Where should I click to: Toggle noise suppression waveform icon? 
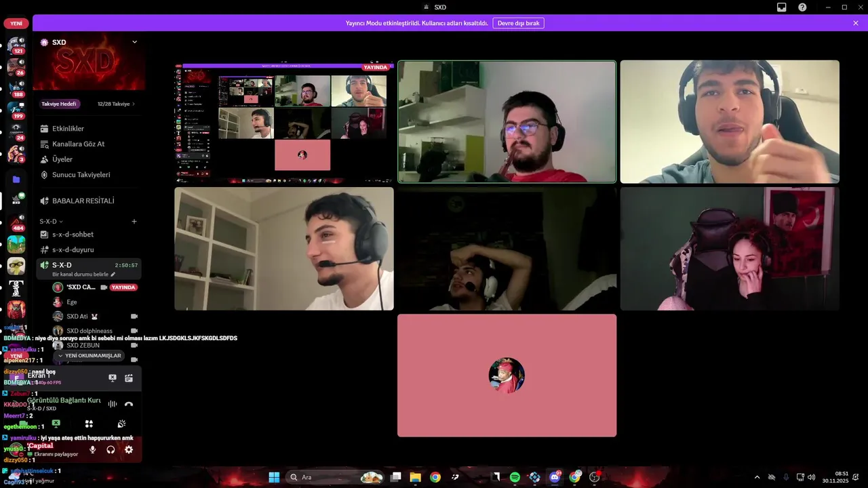[x=113, y=404]
